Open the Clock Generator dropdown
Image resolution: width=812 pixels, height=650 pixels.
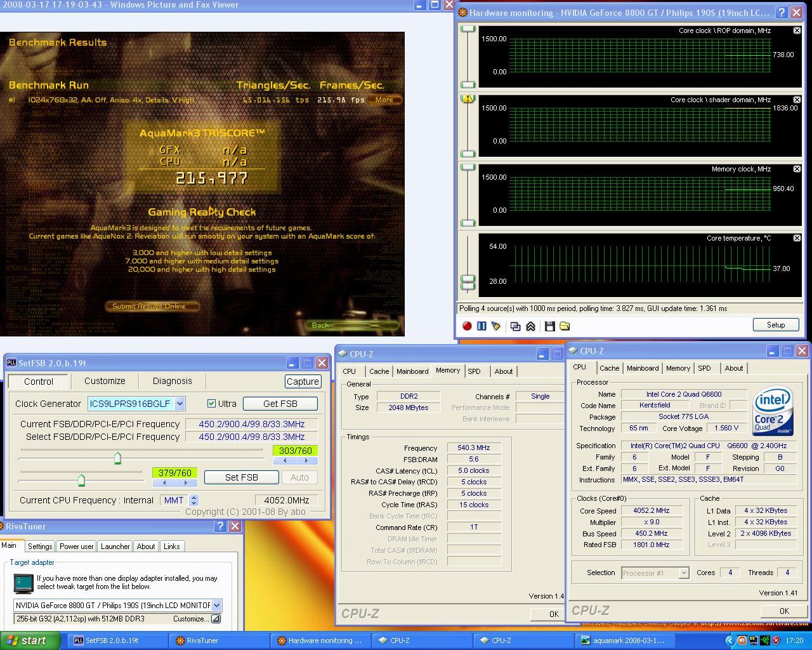click(180, 404)
